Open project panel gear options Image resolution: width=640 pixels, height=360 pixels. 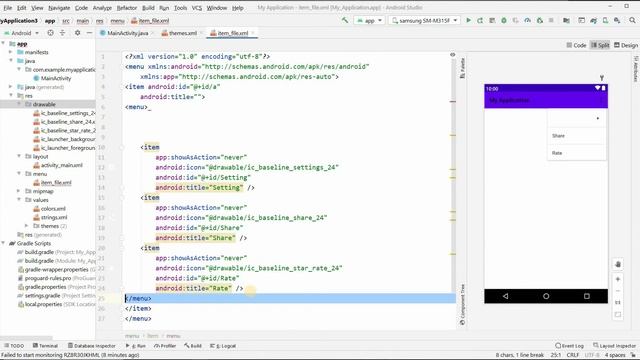[77, 33]
